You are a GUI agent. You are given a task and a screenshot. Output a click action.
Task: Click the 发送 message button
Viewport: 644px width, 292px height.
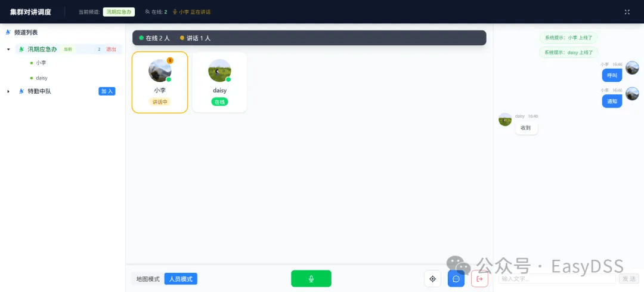pos(629,278)
